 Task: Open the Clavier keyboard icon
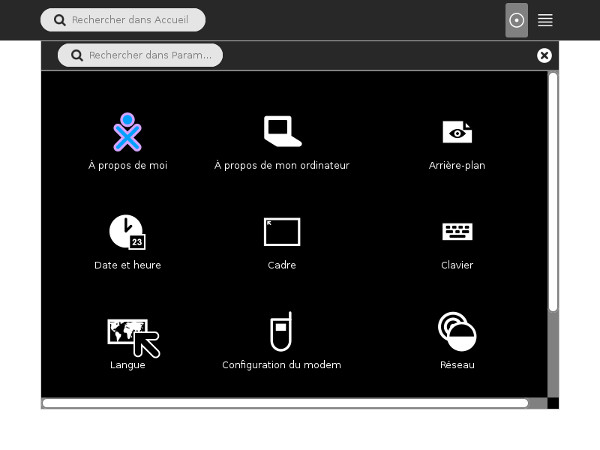pyautogui.click(x=457, y=232)
